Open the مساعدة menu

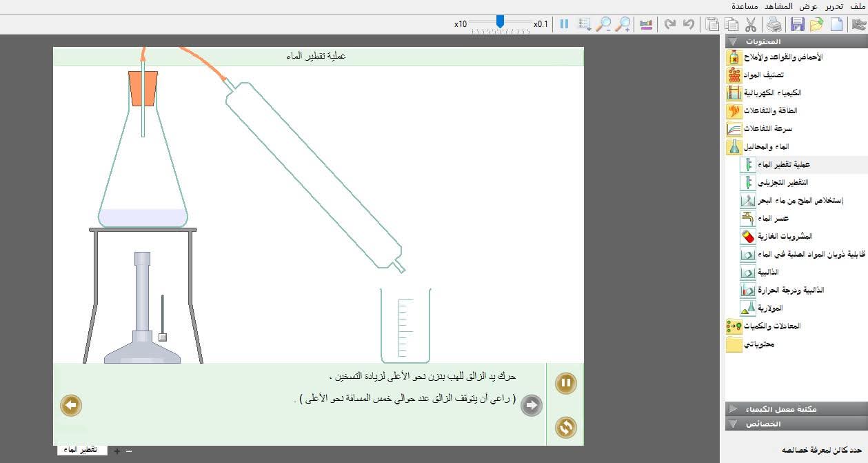[746, 6]
